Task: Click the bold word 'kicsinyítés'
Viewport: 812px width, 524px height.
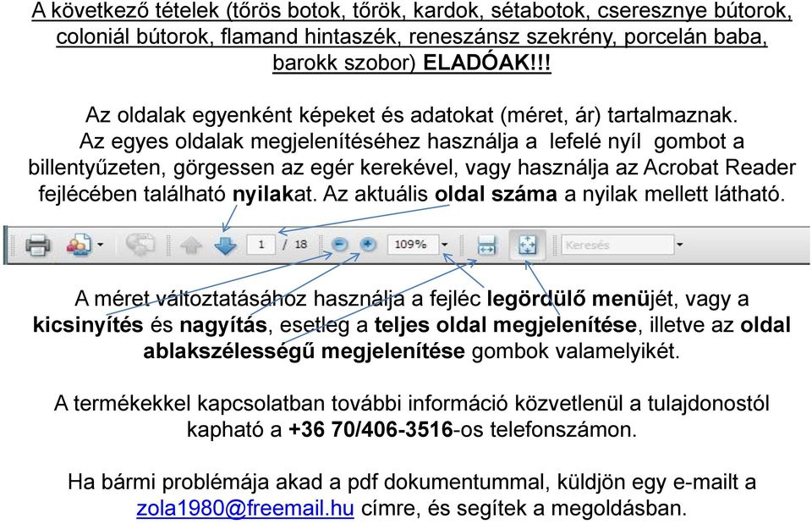Action: 87,325
